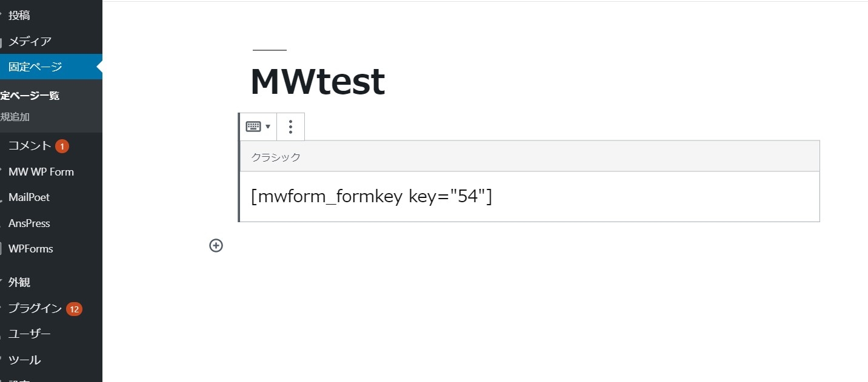
Task: Click the MWtest page title field
Action: [317, 82]
